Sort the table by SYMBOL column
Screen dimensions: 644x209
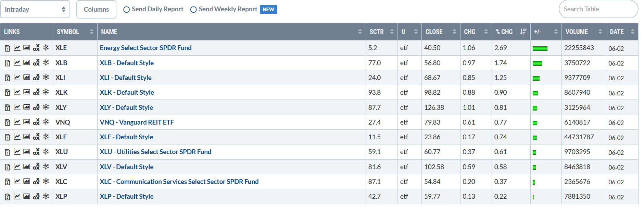tap(75, 32)
